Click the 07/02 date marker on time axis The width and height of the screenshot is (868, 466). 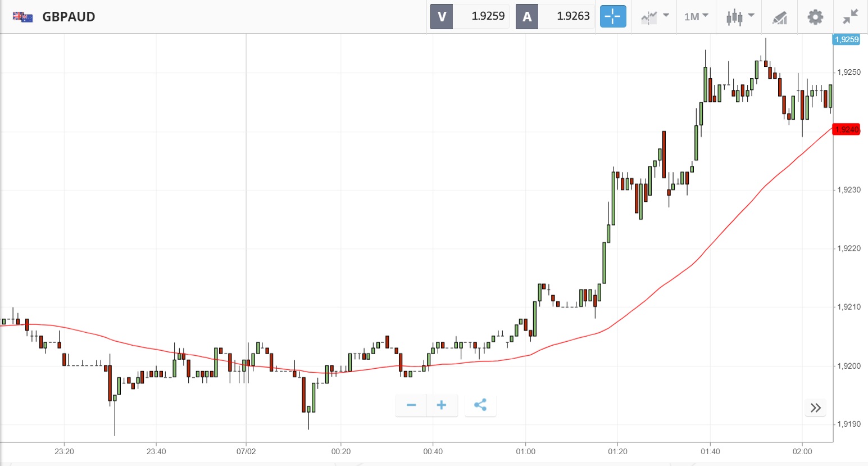coord(246,451)
